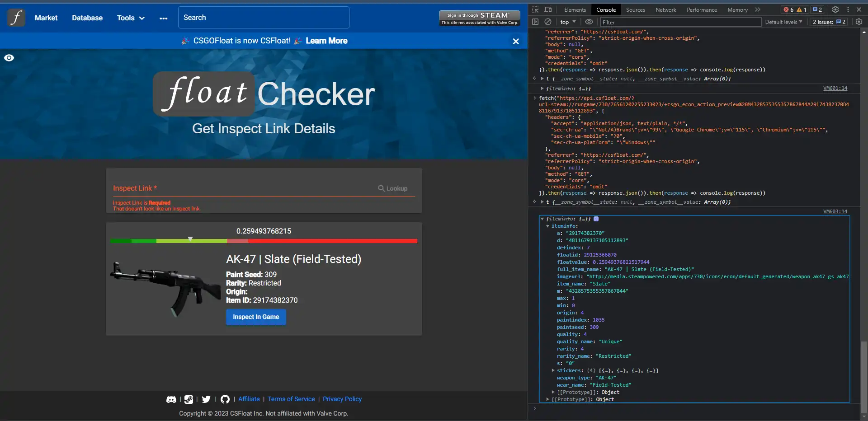Switch to the Performance tab
Image resolution: width=868 pixels, height=421 pixels.
click(x=702, y=9)
